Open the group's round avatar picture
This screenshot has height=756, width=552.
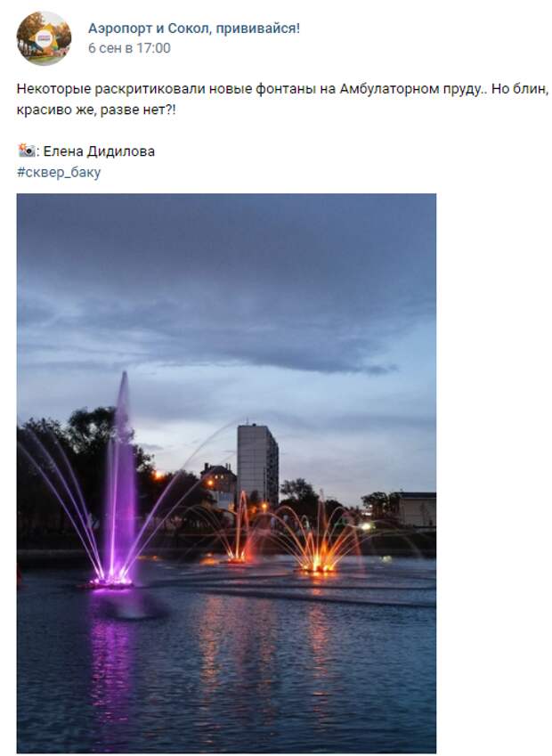coord(44,38)
